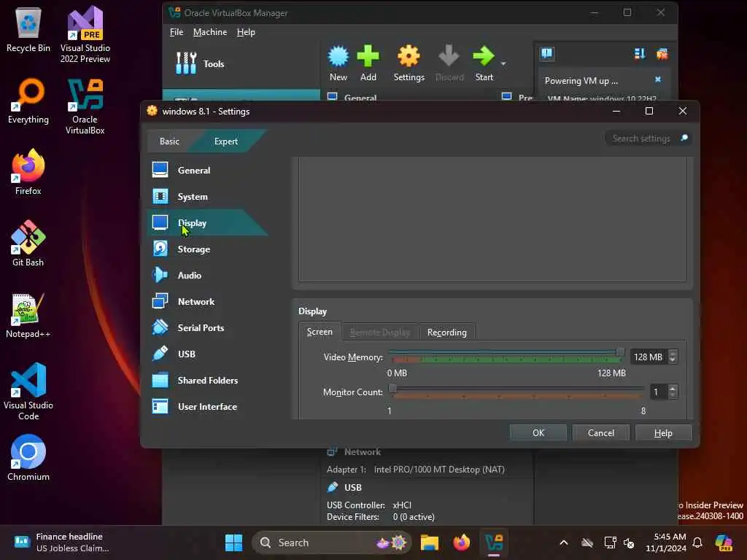The height and width of the screenshot is (560, 747).
Task: Click Monitor Count value field
Action: [659, 392]
